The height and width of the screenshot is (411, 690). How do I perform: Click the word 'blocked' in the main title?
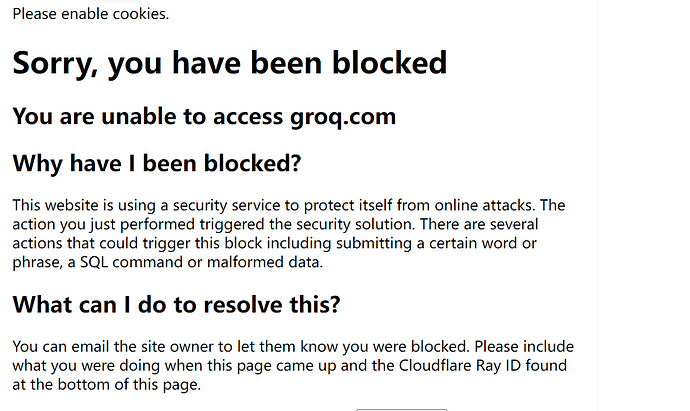(389, 62)
